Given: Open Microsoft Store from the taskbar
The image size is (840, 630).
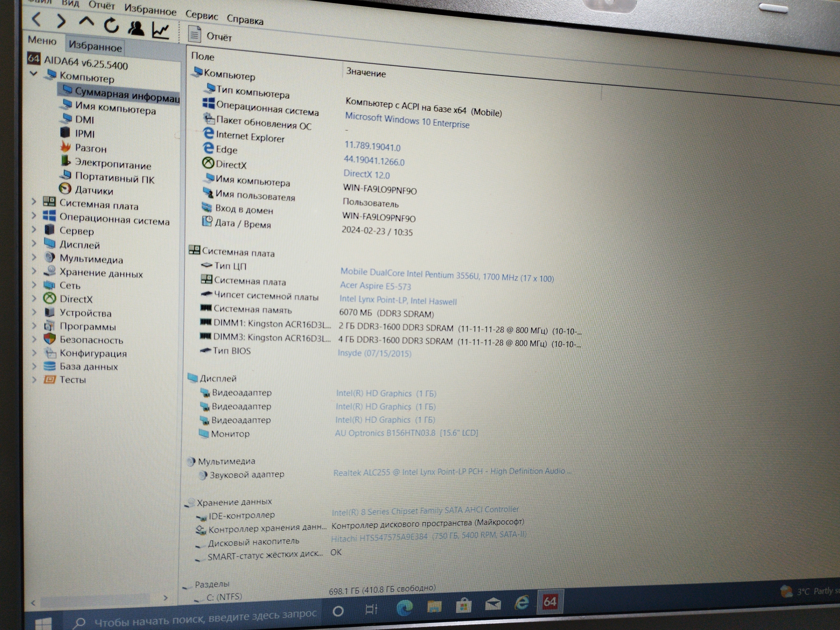Looking at the screenshot, I should pyautogui.click(x=463, y=605).
